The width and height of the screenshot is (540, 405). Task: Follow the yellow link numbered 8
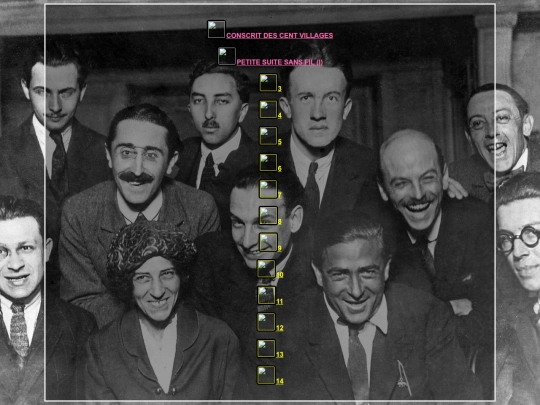[x=280, y=221]
